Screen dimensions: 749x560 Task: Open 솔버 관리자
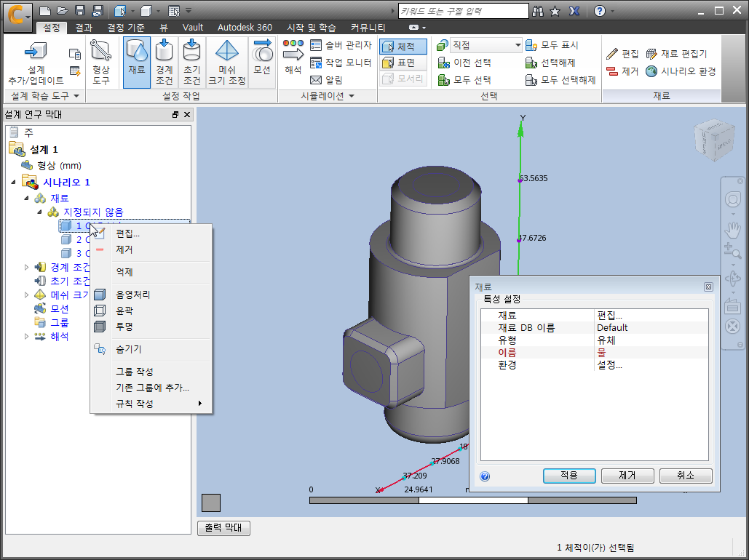coord(341,45)
